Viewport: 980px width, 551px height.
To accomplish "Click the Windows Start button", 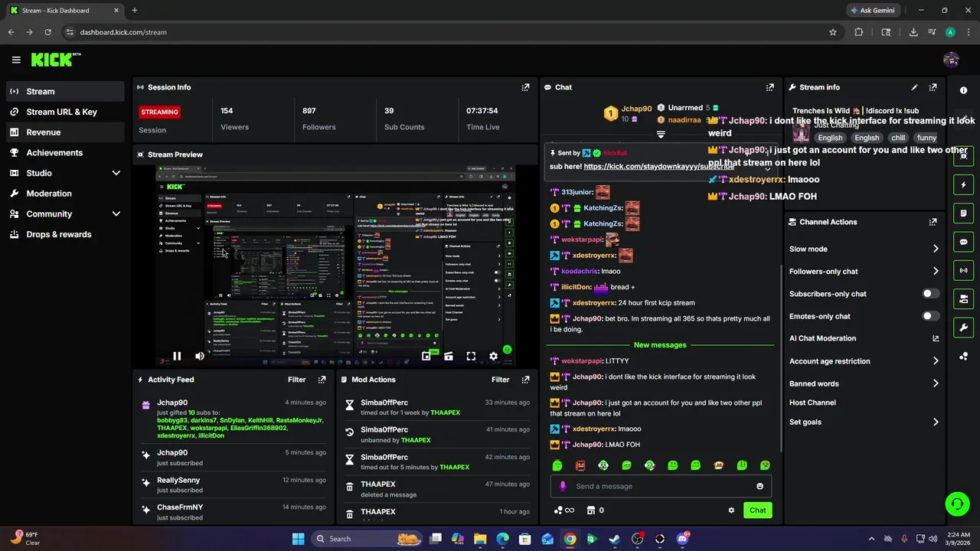I will (x=299, y=539).
